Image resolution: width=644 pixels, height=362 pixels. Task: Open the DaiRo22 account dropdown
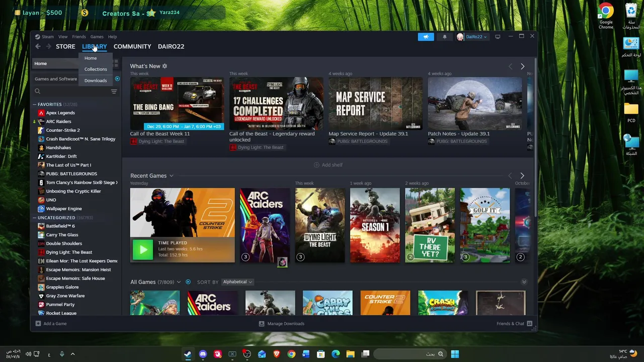click(x=472, y=37)
